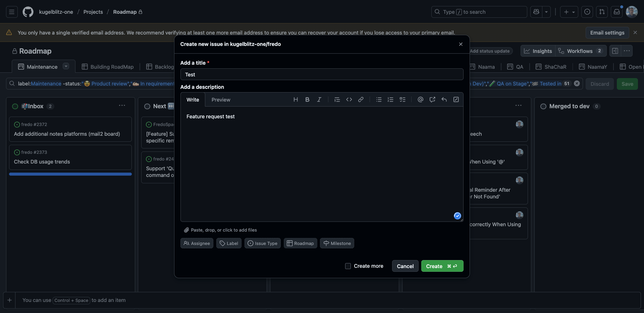
Task: Open the Insights panel
Action: pyautogui.click(x=538, y=51)
